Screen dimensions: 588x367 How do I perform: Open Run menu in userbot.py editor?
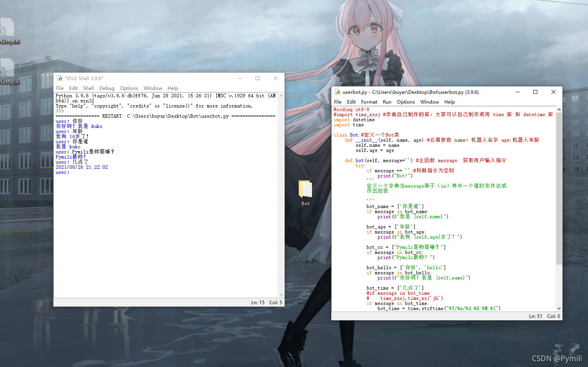(x=387, y=102)
